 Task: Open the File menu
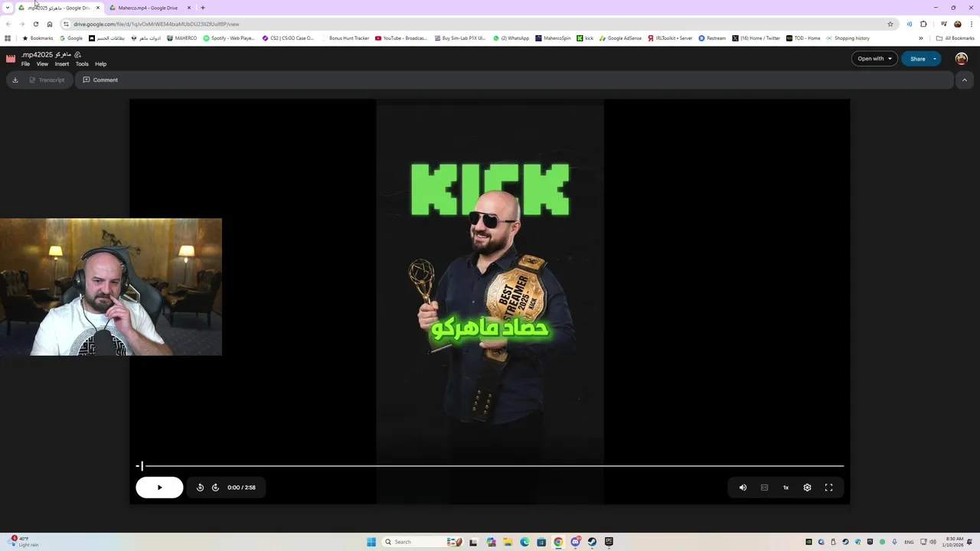tap(25, 64)
